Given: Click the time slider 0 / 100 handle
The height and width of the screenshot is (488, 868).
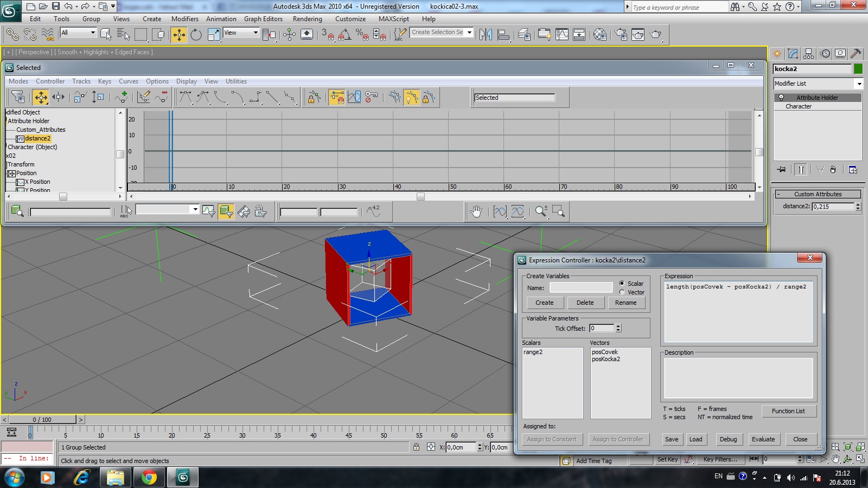Looking at the screenshot, I should point(42,420).
